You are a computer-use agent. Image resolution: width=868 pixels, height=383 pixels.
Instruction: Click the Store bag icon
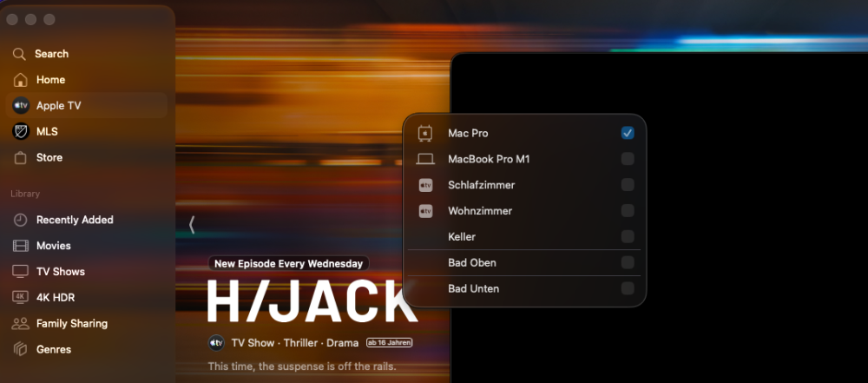pyautogui.click(x=21, y=157)
